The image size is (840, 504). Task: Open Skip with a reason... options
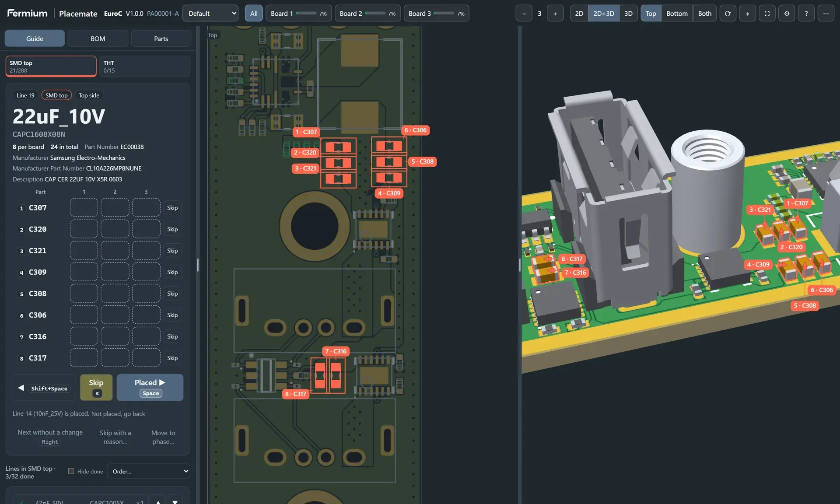[115, 437]
